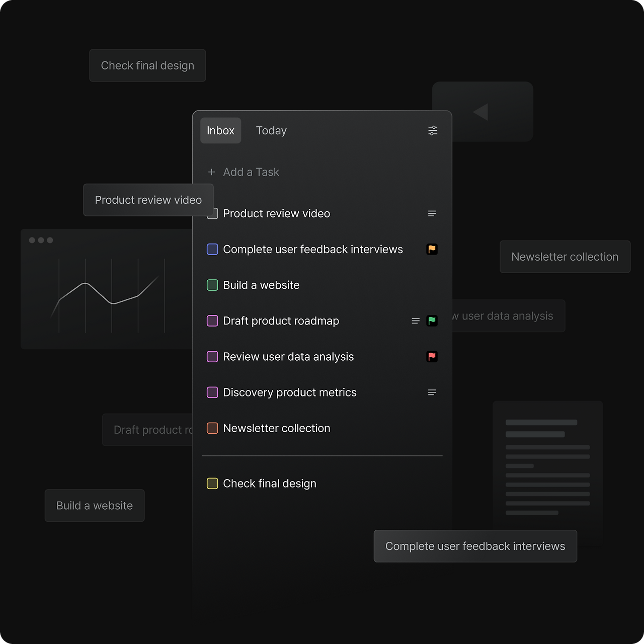Open the description icon on Discovery product metrics

(432, 392)
